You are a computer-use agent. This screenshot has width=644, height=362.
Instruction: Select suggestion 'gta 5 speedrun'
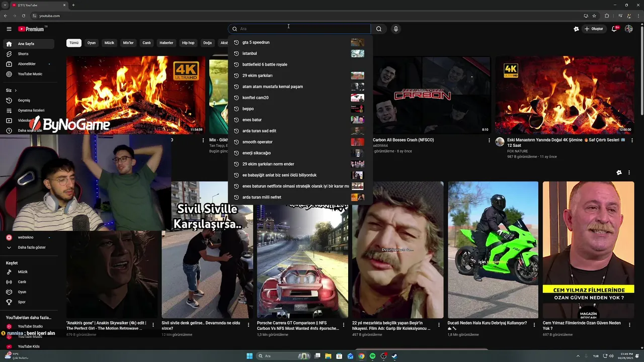pyautogui.click(x=300, y=42)
